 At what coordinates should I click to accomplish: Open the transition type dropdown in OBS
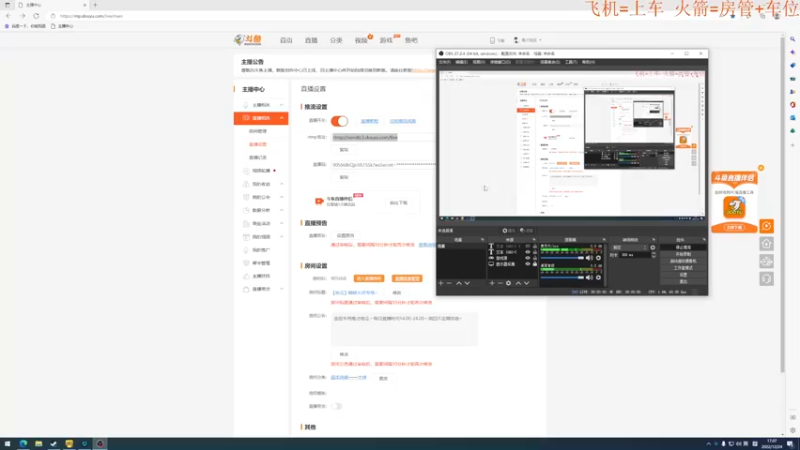click(629, 247)
